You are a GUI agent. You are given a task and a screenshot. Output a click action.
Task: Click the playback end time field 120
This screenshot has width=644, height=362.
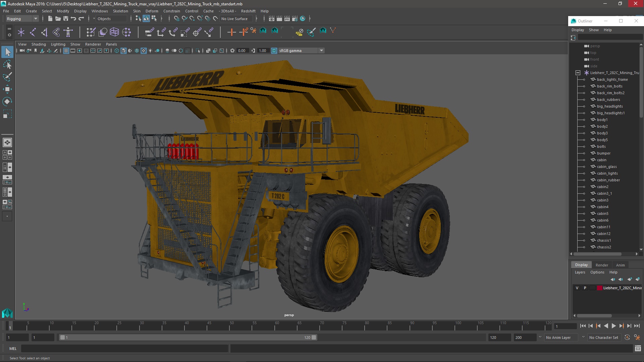499,338
